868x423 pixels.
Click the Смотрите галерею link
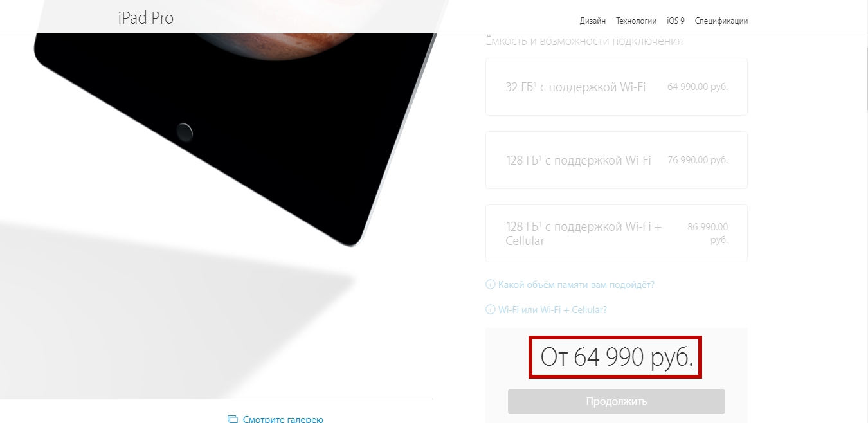tap(283, 419)
